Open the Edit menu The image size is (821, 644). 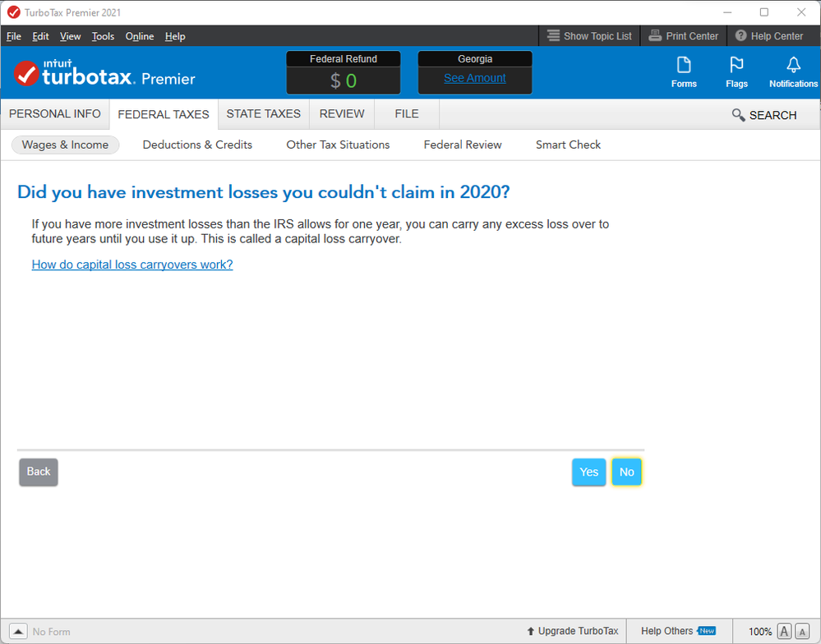click(x=40, y=36)
